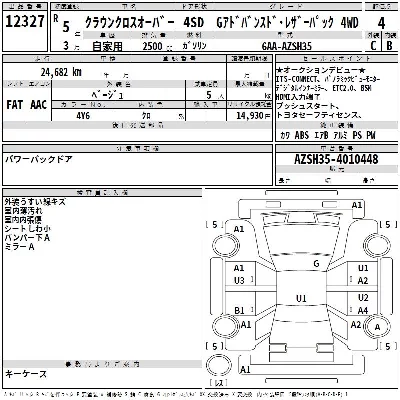Select the G mark on the windshield

pyautogui.click(x=316, y=264)
